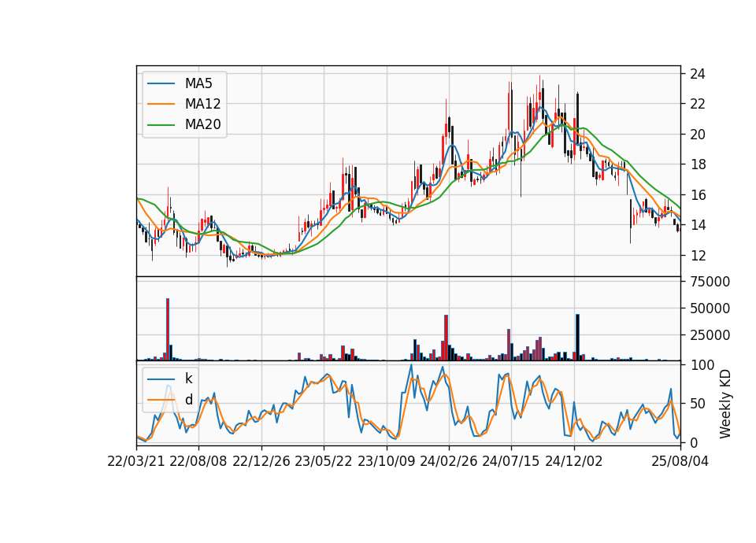Screen dimensions: 756x543
Task: Click the 25/08/04 date axis label
Action: 680,462
